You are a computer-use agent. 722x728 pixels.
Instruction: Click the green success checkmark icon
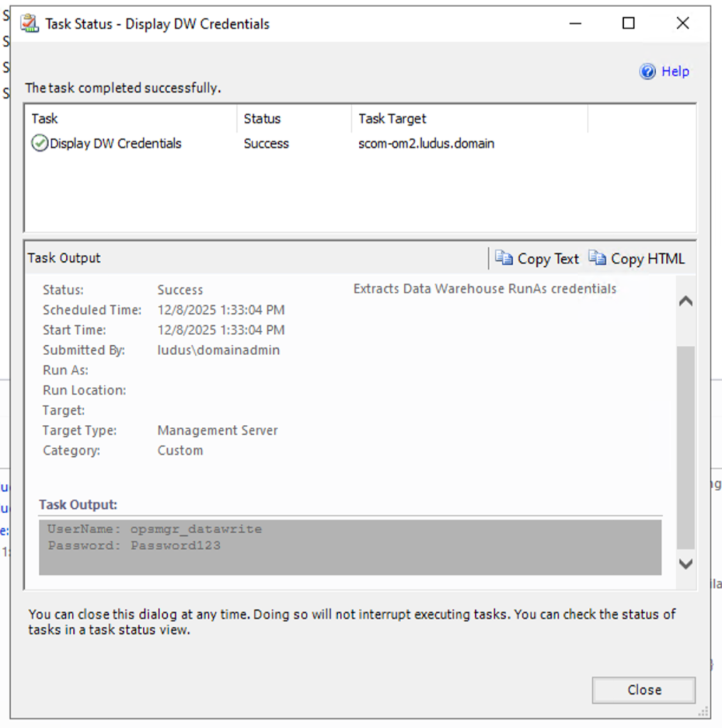click(40, 144)
